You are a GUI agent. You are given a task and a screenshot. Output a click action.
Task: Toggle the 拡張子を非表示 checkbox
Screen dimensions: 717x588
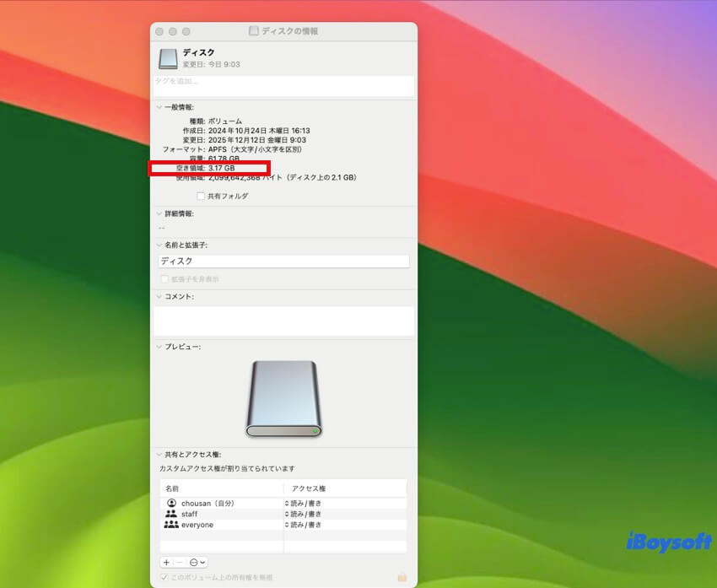pos(164,279)
